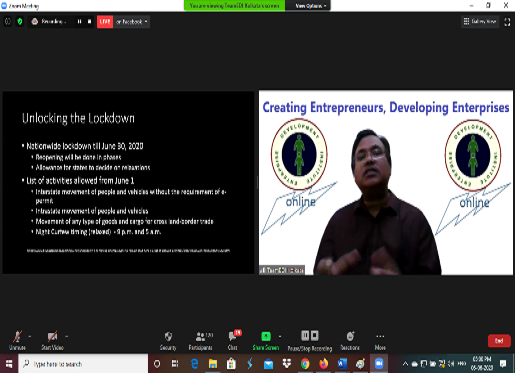
Task: Click the green Share Screen icon
Action: (266, 336)
